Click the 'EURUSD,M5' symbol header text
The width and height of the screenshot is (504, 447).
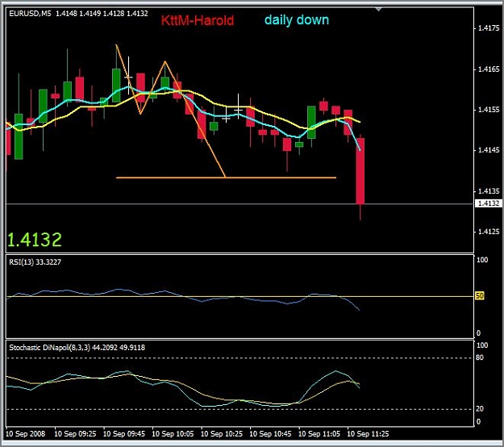click(x=30, y=14)
